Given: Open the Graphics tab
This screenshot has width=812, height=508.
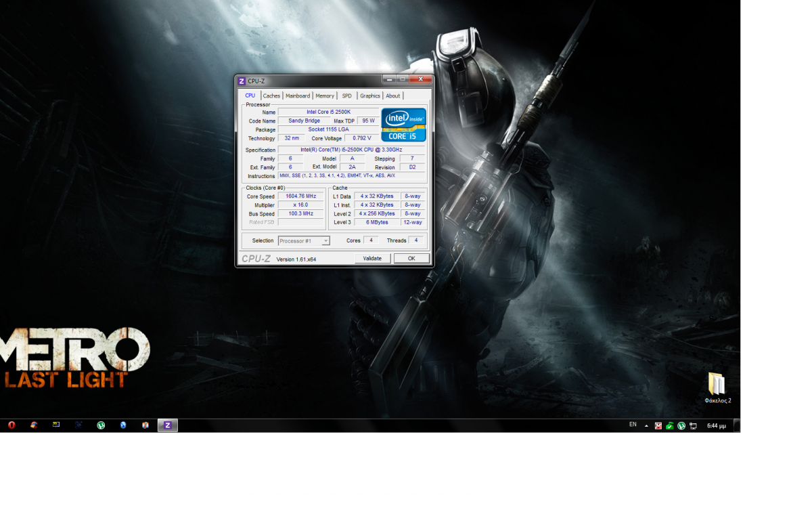Looking at the screenshot, I should click(370, 96).
